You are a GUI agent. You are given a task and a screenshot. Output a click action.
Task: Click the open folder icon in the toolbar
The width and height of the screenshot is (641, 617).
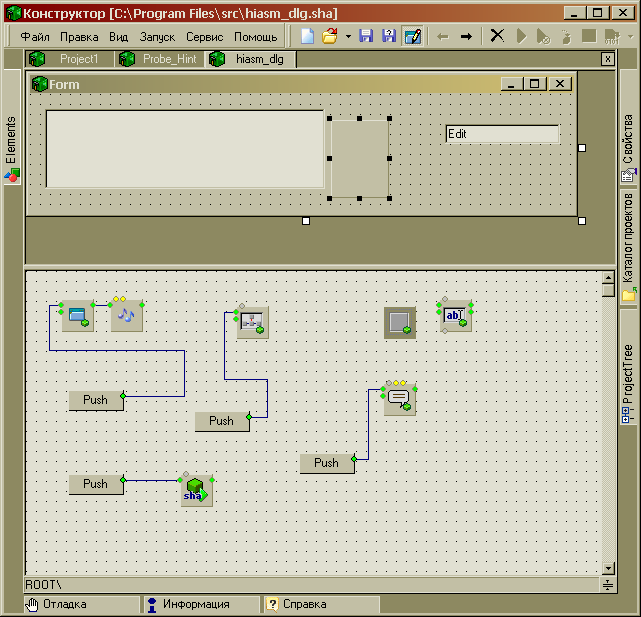[x=329, y=36]
